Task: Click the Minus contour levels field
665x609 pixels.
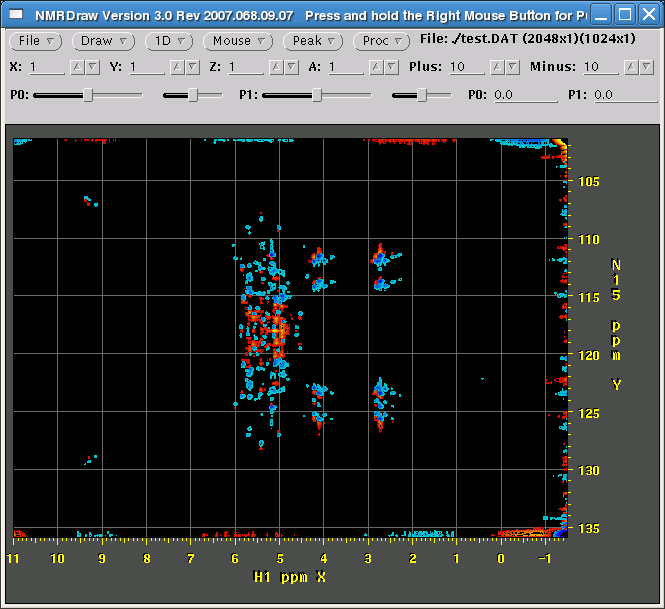Action: click(x=601, y=67)
